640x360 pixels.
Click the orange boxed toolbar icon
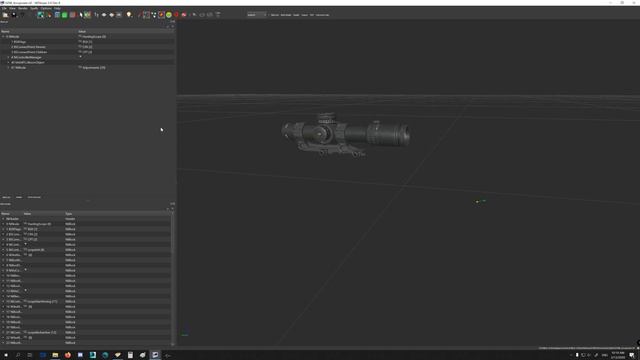point(161,15)
